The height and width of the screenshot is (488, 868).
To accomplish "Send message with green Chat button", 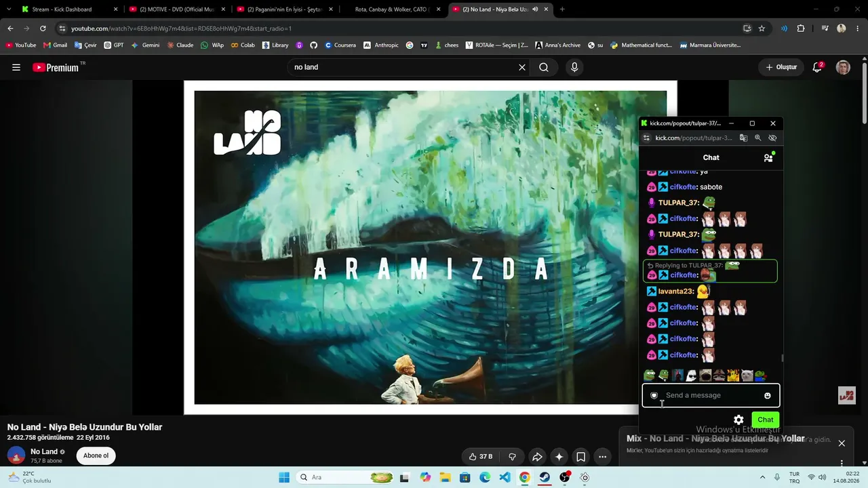I will [765, 420].
